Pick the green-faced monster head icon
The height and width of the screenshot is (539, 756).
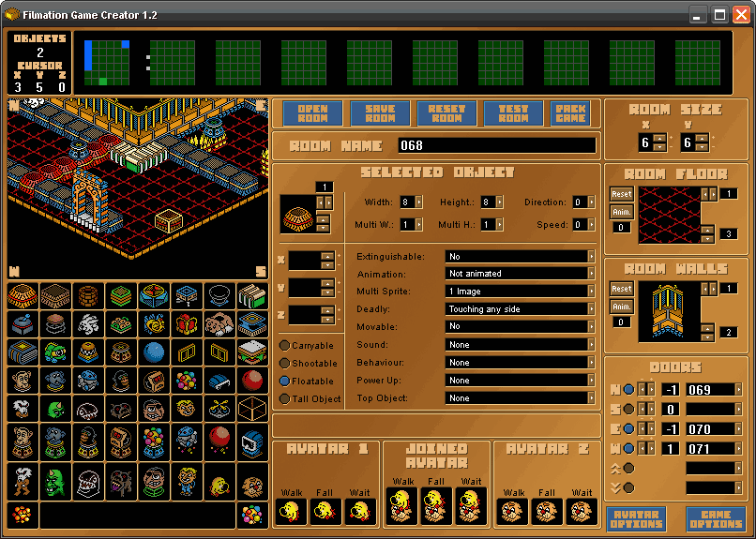click(55, 409)
